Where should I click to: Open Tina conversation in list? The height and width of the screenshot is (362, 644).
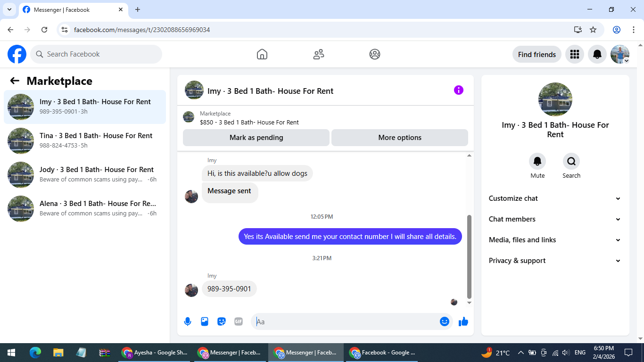coord(85,141)
